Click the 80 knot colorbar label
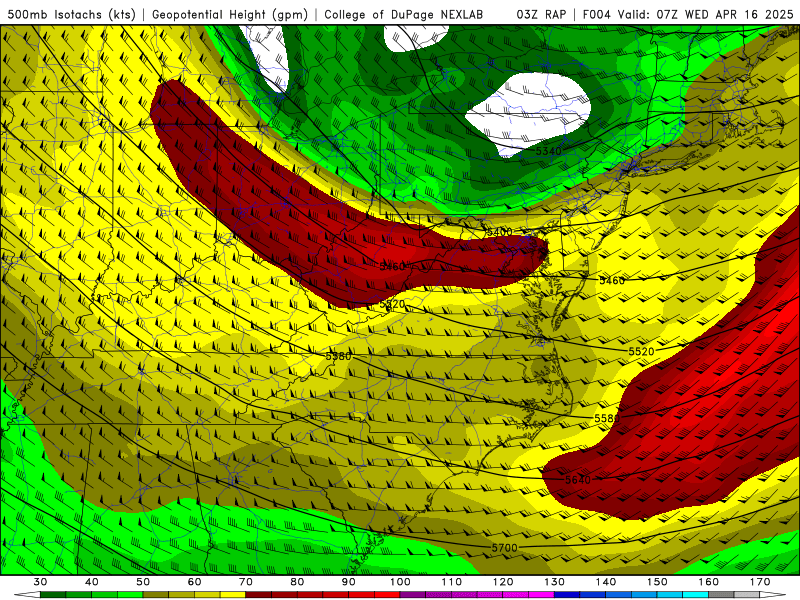The image size is (800, 600). click(x=297, y=582)
